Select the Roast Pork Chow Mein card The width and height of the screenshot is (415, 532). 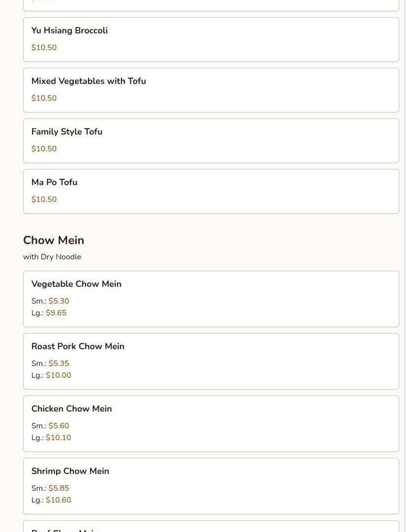coord(211,362)
